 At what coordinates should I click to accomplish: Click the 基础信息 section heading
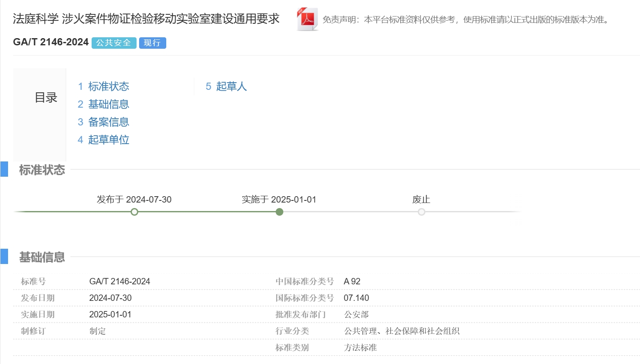42,257
